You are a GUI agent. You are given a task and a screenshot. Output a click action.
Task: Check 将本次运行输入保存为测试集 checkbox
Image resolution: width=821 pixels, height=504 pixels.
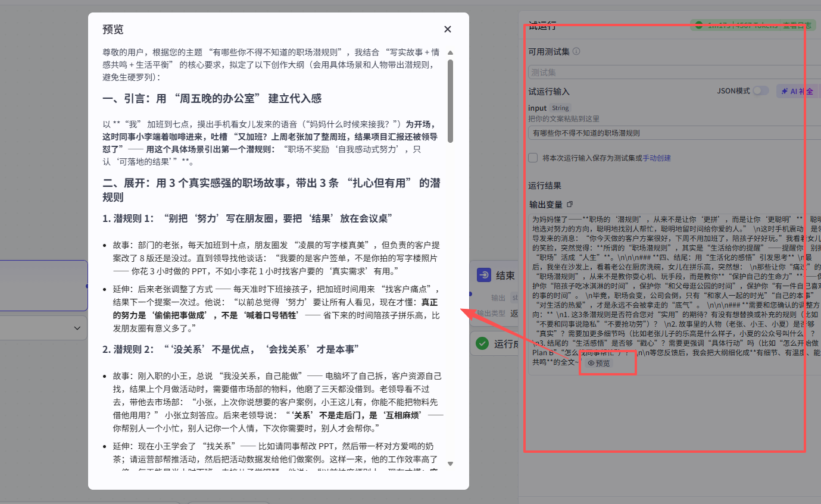[x=533, y=158]
